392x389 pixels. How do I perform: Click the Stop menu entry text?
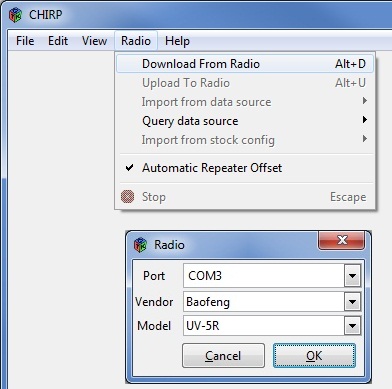point(154,197)
